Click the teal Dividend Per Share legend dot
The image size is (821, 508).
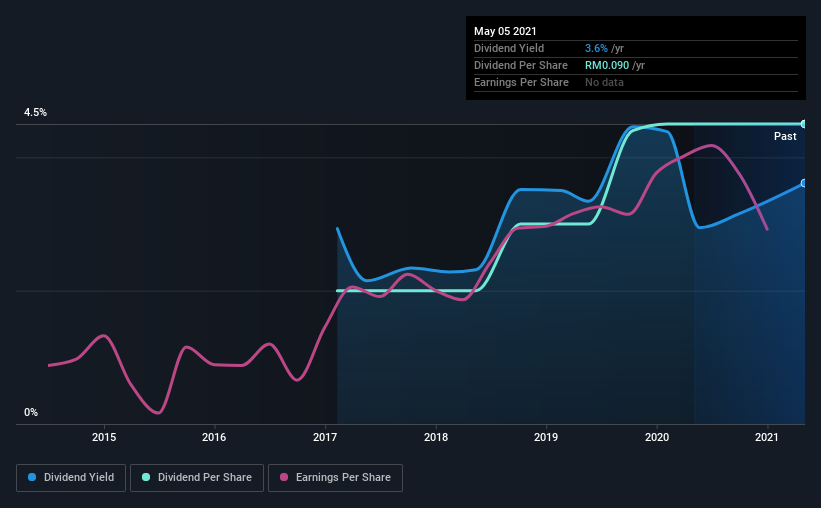click(146, 477)
